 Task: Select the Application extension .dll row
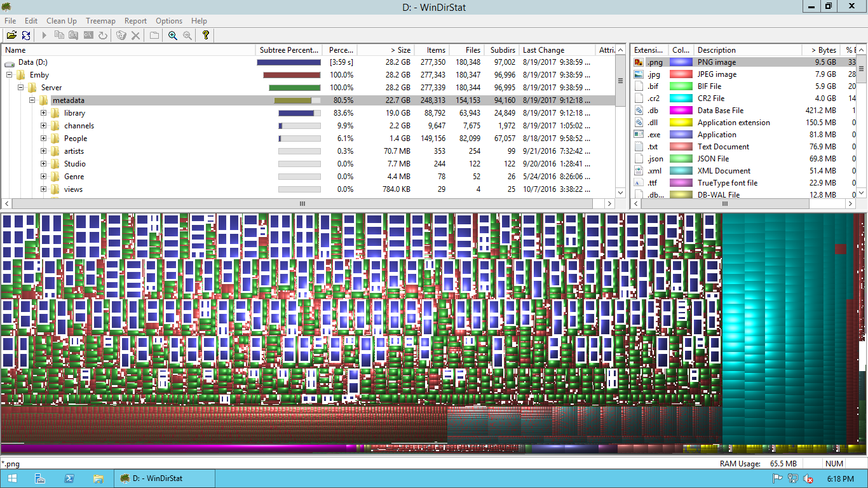tap(744, 123)
